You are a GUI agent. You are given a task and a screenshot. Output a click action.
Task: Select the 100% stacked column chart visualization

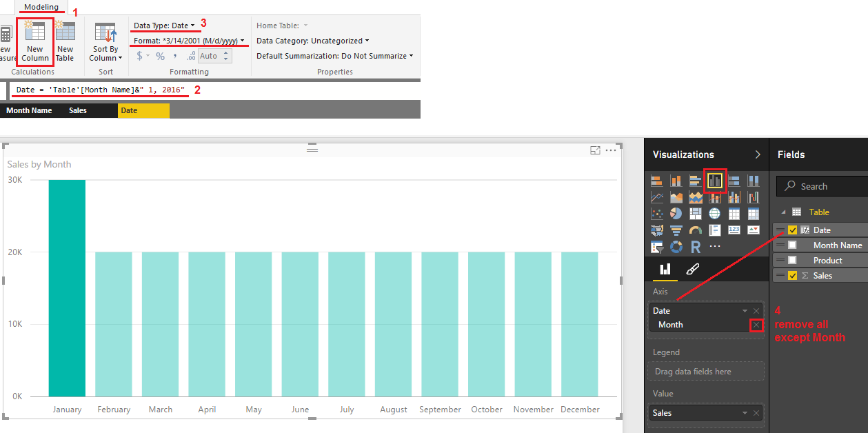point(754,181)
